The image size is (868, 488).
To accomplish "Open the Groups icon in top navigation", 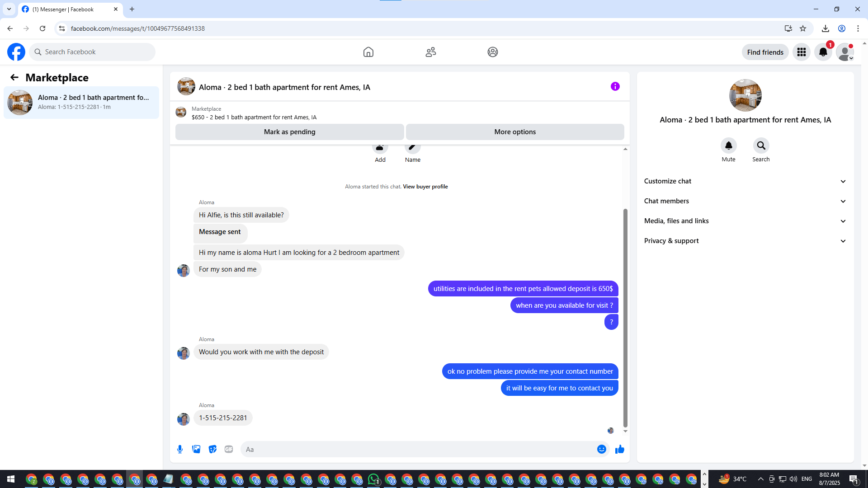I will (x=493, y=52).
